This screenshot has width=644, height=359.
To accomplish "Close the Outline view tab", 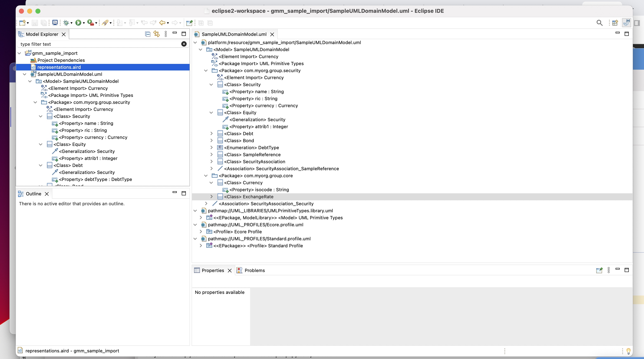I will (47, 194).
